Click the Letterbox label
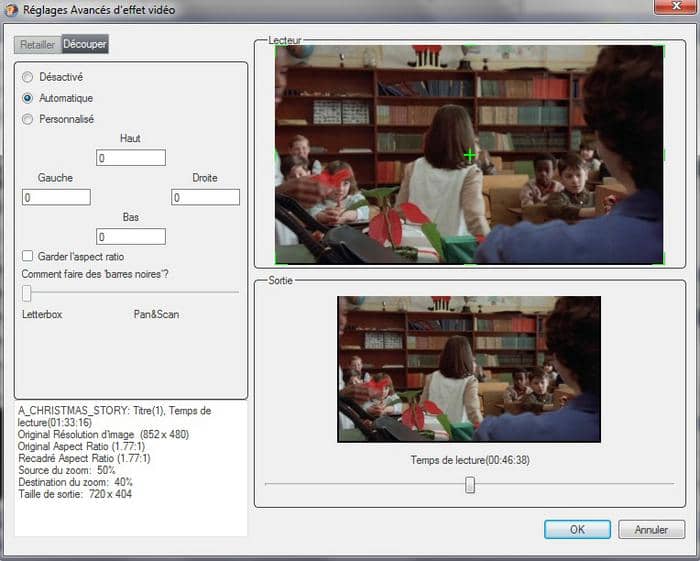This screenshot has width=700, height=561. pyautogui.click(x=42, y=314)
